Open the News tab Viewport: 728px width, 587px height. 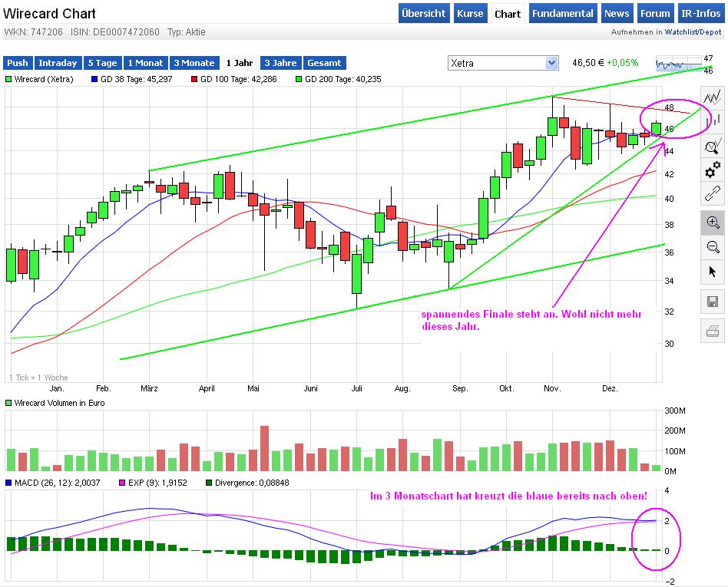(x=617, y=13)
